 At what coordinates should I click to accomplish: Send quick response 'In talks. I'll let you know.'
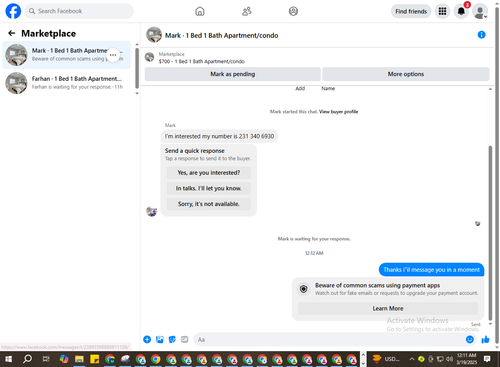pos(209,188)
